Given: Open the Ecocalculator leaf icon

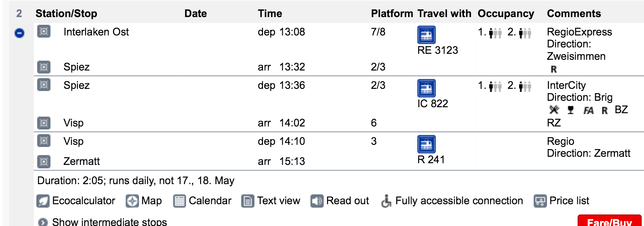Looking at the screenshot, I should tap(43, 201).
